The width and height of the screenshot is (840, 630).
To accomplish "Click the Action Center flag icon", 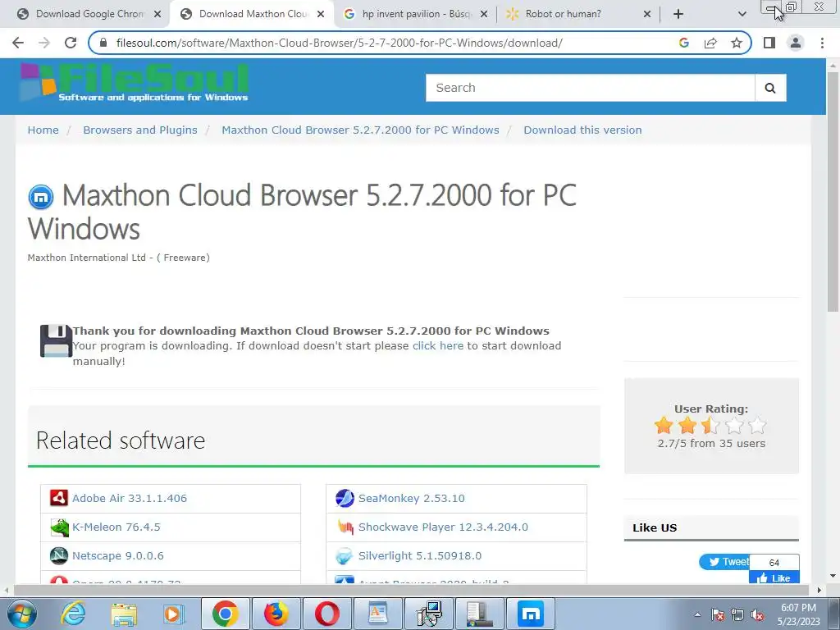I will [718, 615].
